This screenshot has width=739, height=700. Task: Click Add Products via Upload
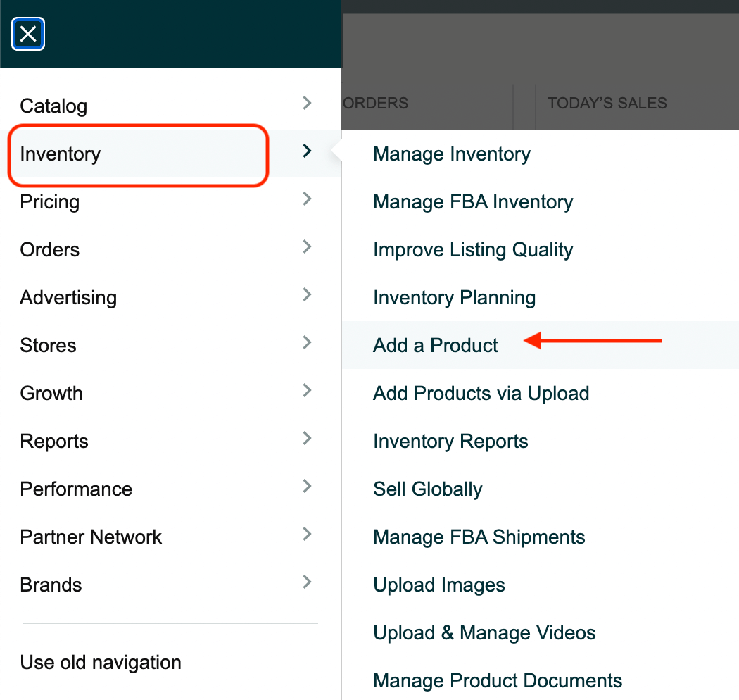(481, 394)
